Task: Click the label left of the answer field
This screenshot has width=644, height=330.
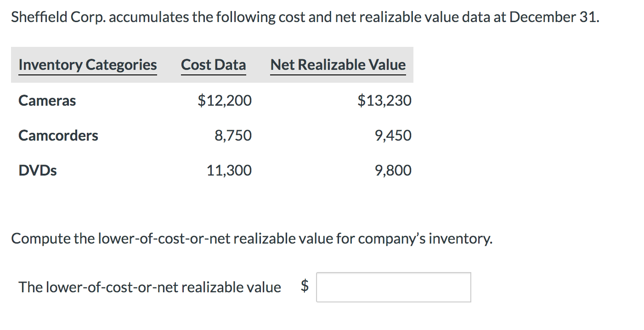Action: point(150,287)
